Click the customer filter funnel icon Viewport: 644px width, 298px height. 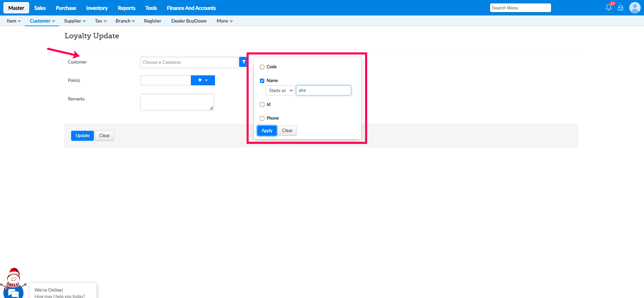click(x=244, y=62)
